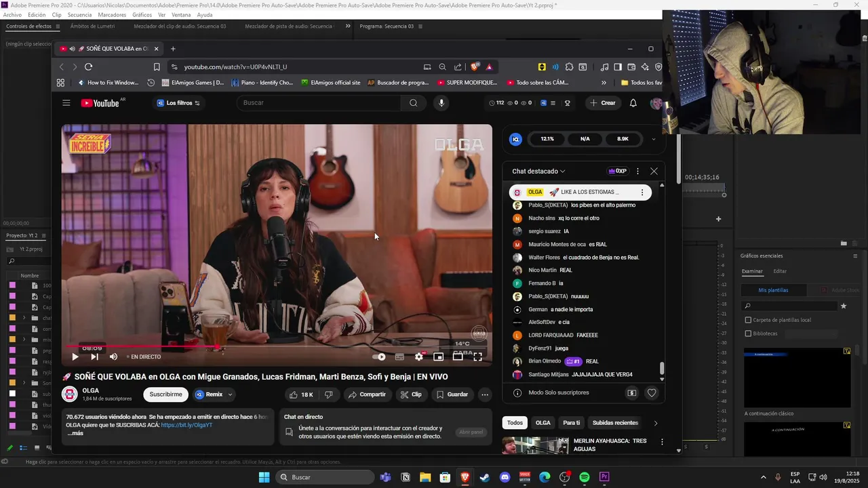Select A continuación clásico template thumbnail
Screen dimensions: 868x488
(x=797, y=378)
